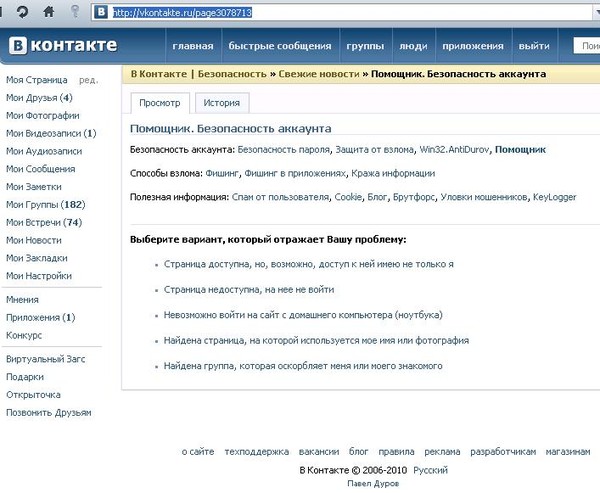Open Мои Фотографии in sidebar
Image resolution: width=600 pixels, height=493 pixels.
click(43, 116)
